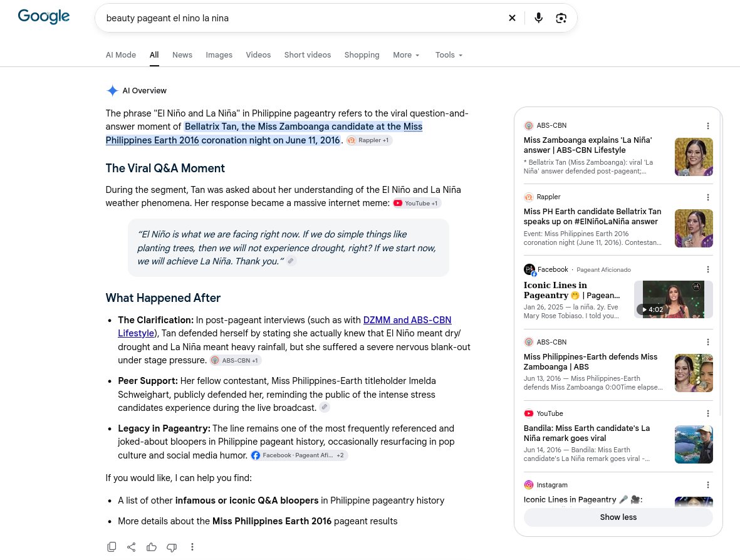
Task: Open Google Lens image search icon
Action: 561,18
